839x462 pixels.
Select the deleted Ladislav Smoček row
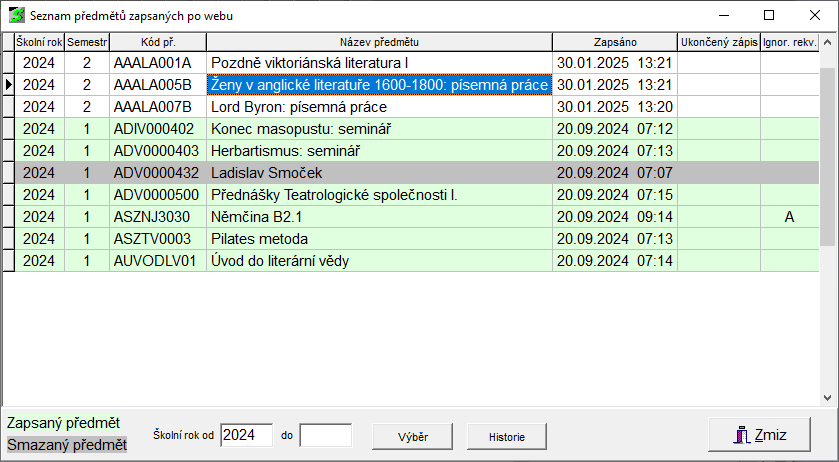[379, 173]
